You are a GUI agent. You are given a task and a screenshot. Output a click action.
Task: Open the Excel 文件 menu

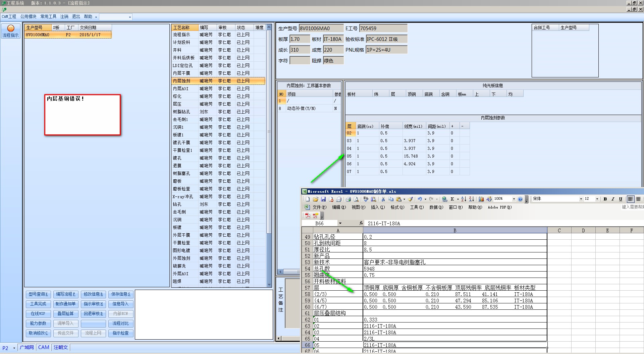click(319, 208)
